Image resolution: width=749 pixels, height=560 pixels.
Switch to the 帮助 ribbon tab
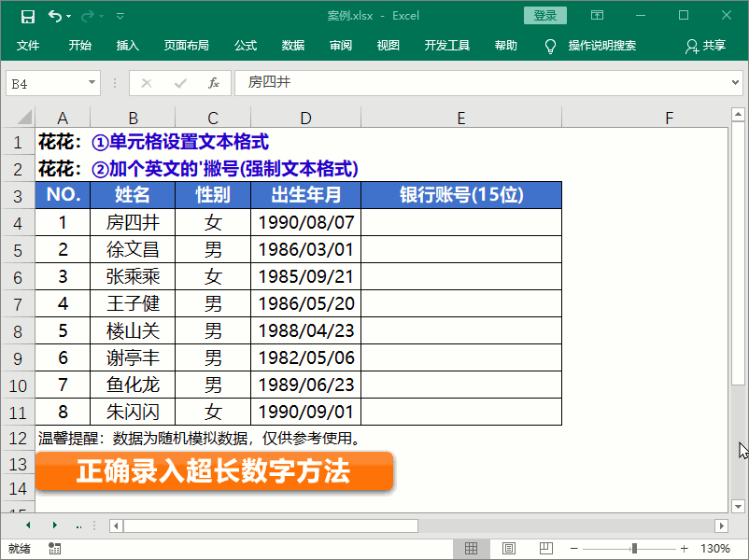click(x=506, y=46)
